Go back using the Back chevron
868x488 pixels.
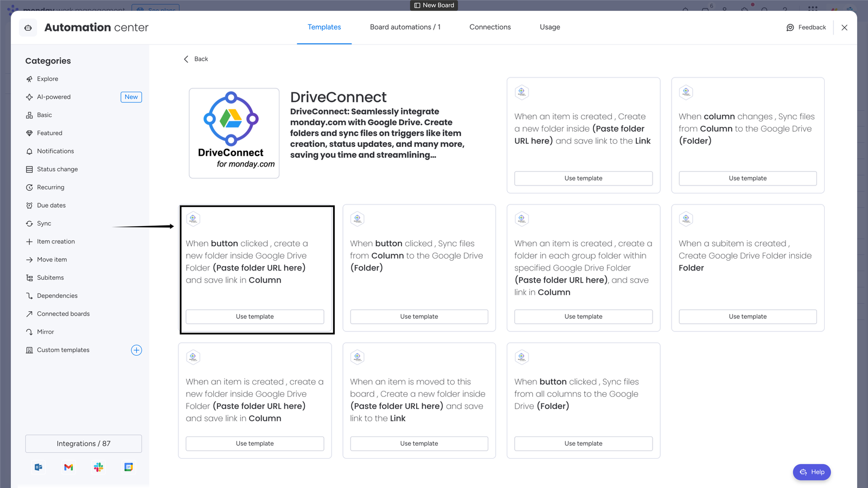[186, 59]
